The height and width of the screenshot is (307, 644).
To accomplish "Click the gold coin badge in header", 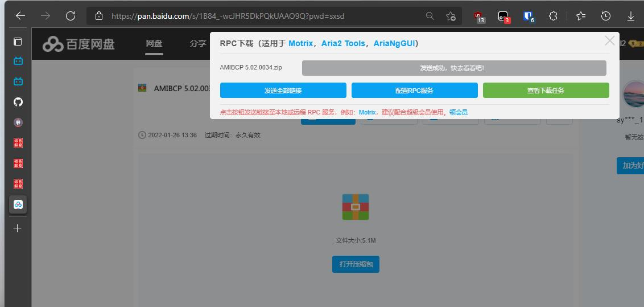I will pyautogui.click(x=636, y=43).
